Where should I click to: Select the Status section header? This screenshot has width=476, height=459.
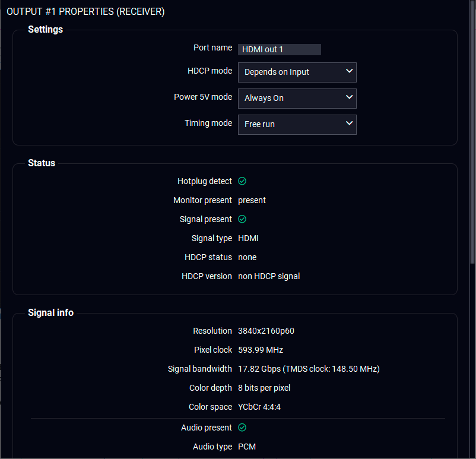point(42,163)
